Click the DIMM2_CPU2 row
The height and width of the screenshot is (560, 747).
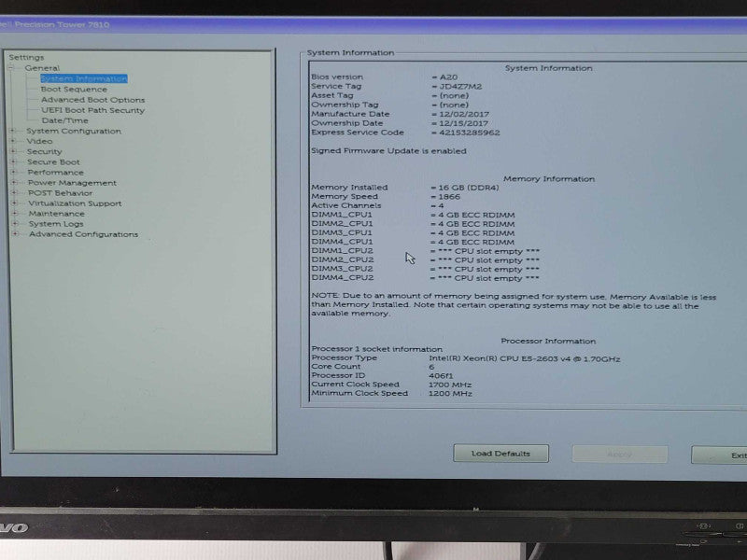pyautogui.click(x=426, y=260)
